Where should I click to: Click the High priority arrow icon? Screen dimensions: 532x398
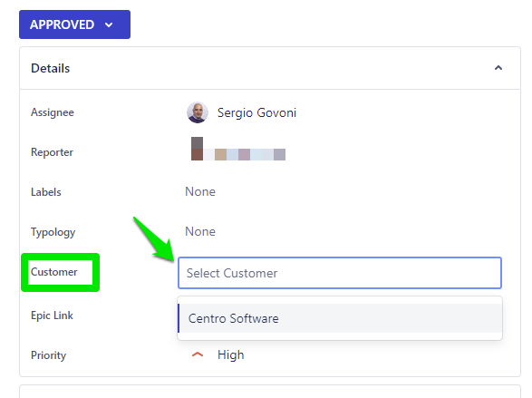coord(198,354)
